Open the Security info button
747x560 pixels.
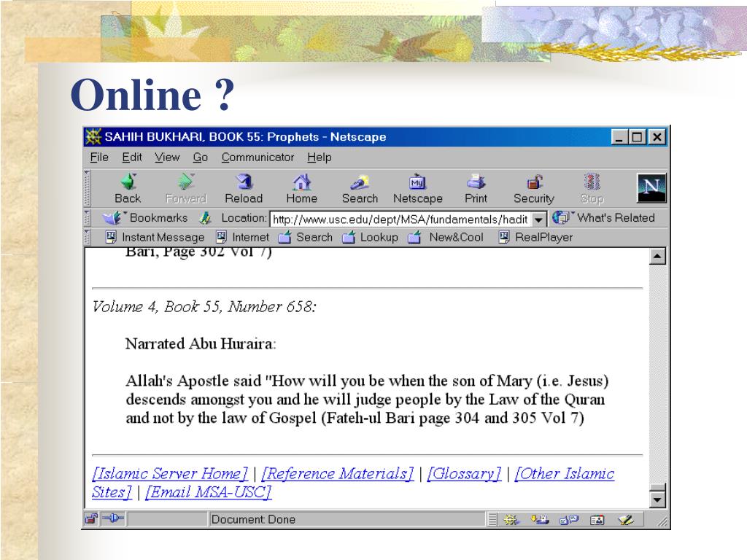click(533, 189)
